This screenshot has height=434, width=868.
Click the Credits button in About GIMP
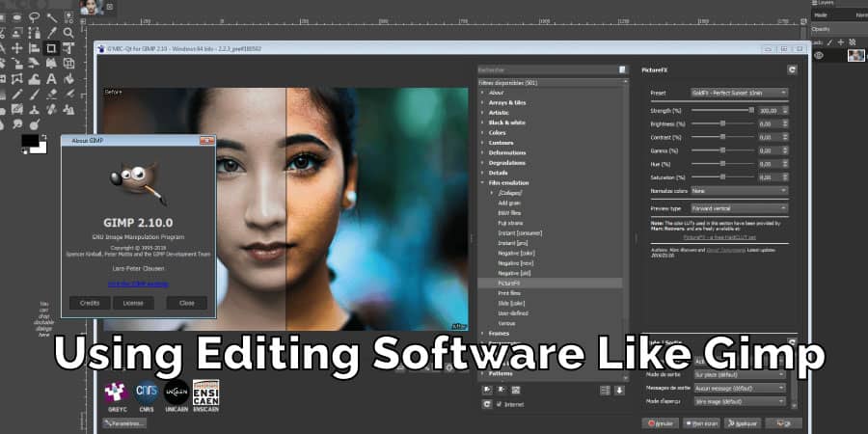click(90, 303)
